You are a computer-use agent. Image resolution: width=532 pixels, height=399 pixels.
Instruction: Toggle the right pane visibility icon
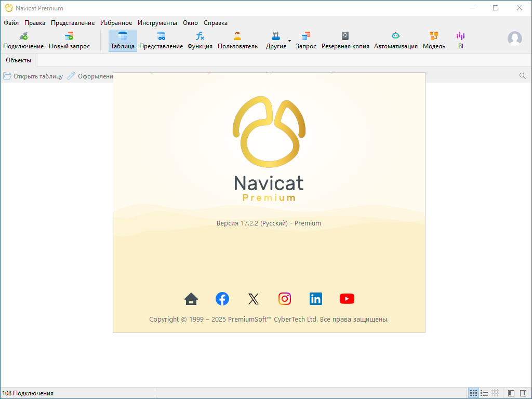523,393
